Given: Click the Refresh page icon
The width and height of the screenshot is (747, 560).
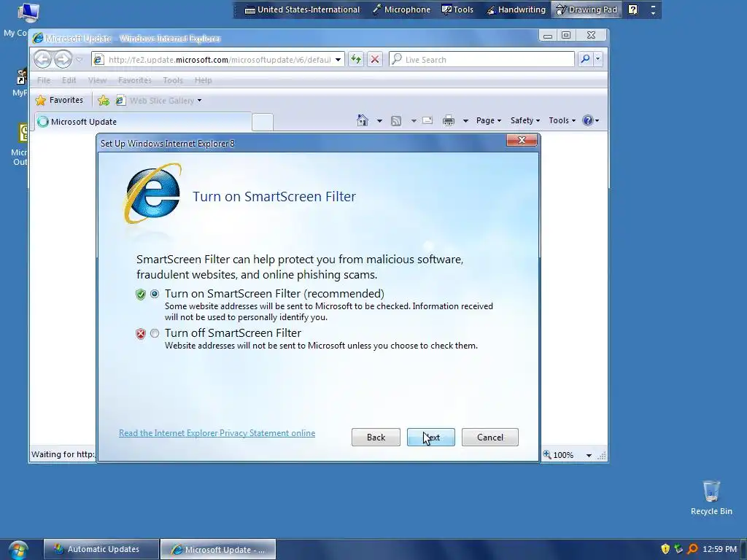Looking at the screenshot, I should [x=356, y=59].
